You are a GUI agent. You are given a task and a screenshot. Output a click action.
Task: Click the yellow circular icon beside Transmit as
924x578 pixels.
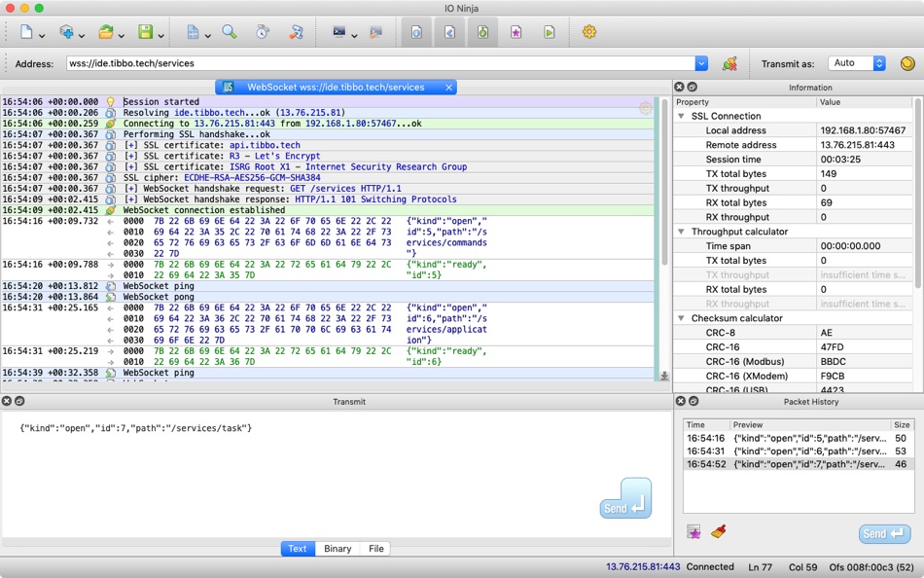tap(907, 63)
